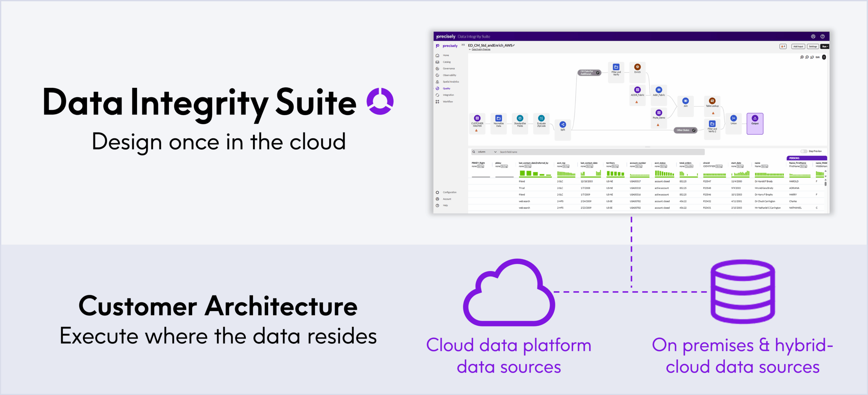Select the Normalize Data node icon
The image size is (868, 395).
[x=498, y=118]
